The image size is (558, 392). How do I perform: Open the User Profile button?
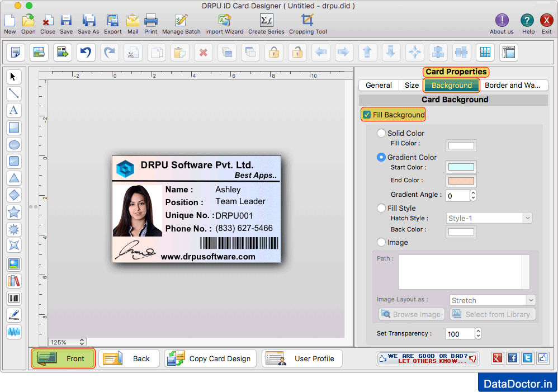click(x=302, y=358)
